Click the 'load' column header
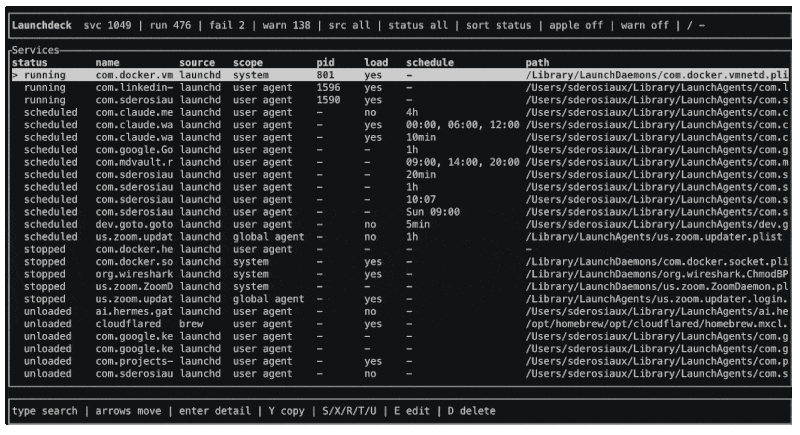The image size is (800, 435). (x=376, y=62)
